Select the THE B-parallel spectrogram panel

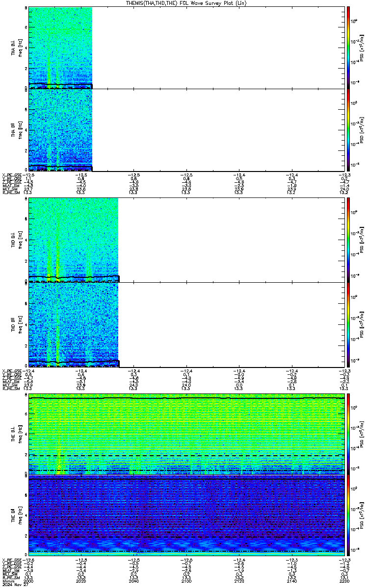tap(186, 515)
